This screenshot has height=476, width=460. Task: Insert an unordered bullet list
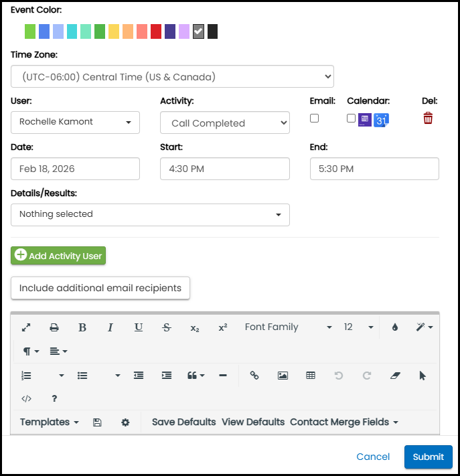coord(82,376)
